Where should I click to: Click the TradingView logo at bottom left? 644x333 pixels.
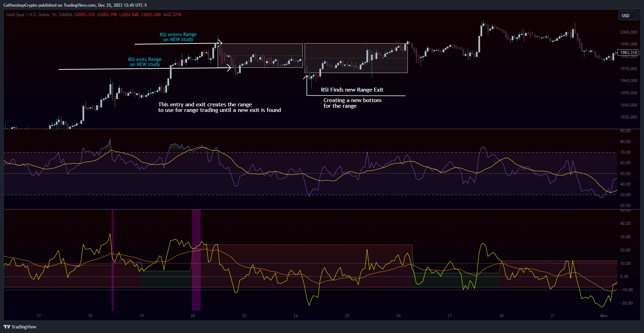coord(20,327)
